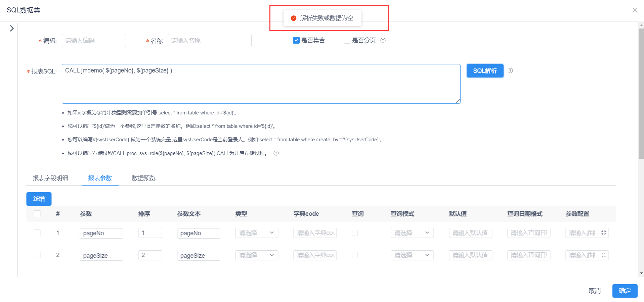Edit the 排序 field with value 2
This screenshot has width=644, height=302.
150,255
